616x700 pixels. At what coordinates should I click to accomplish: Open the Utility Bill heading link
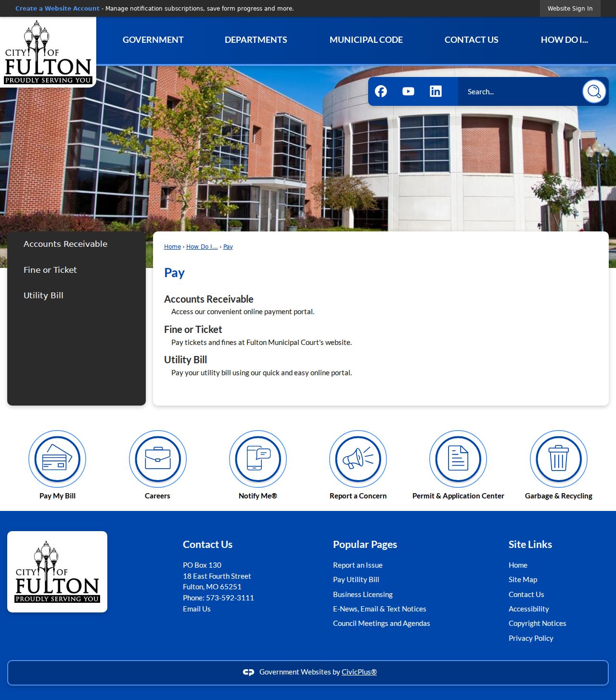click(185, 360)
